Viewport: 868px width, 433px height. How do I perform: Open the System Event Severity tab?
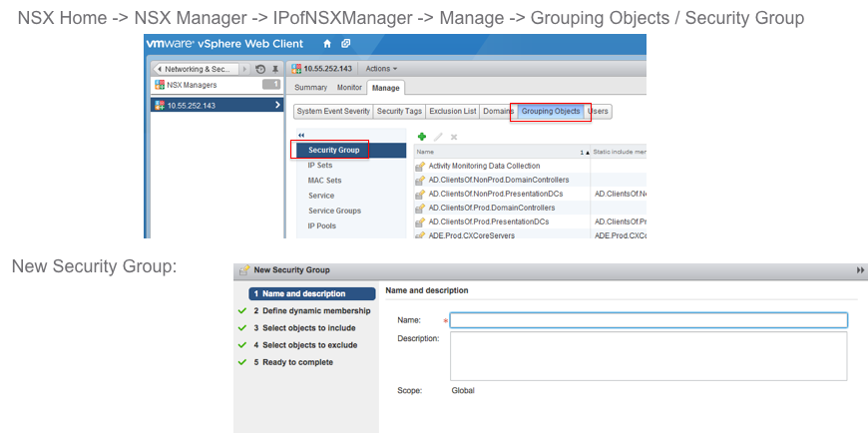click(333, 112)
